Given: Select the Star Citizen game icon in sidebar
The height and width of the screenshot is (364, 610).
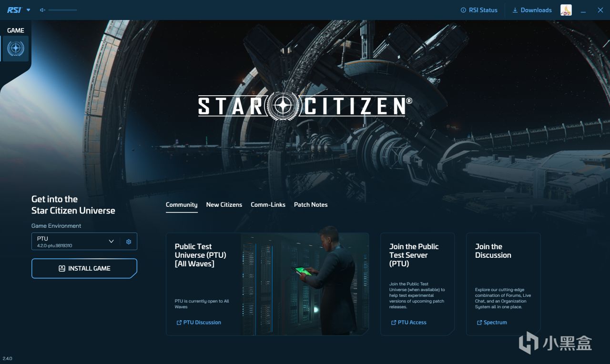Looking at the screenshot, I should click(x=16, y=49).
